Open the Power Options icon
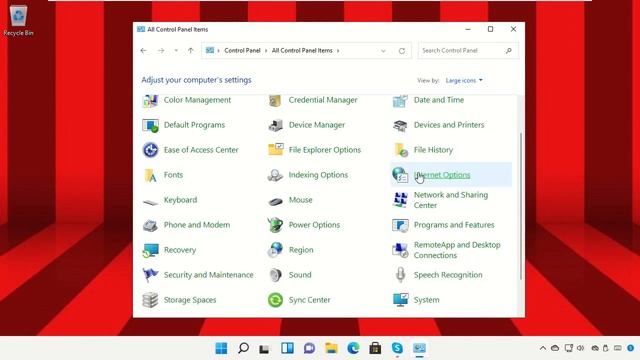The width and height of the screenshot is (640, 360). point(275,225)
